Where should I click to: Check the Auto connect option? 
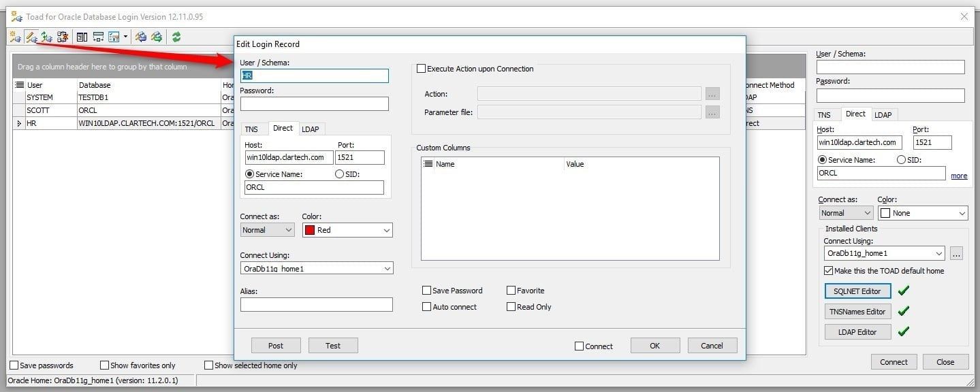[426, 307]
